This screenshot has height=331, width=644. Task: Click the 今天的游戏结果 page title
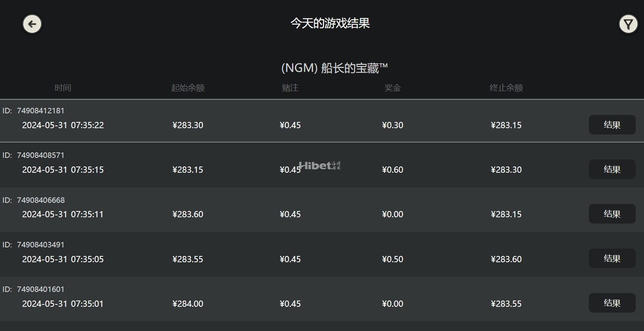tap(330, 23)
